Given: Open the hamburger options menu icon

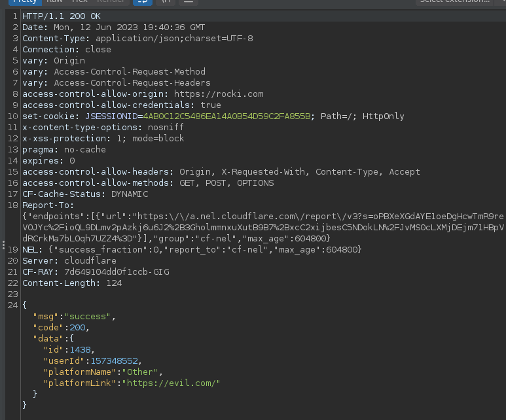Looking at the screenshot, I should click(189, 2).
